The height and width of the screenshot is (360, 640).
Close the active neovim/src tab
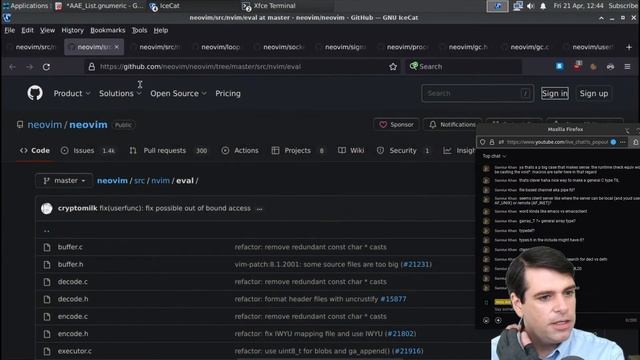(117, 47)
